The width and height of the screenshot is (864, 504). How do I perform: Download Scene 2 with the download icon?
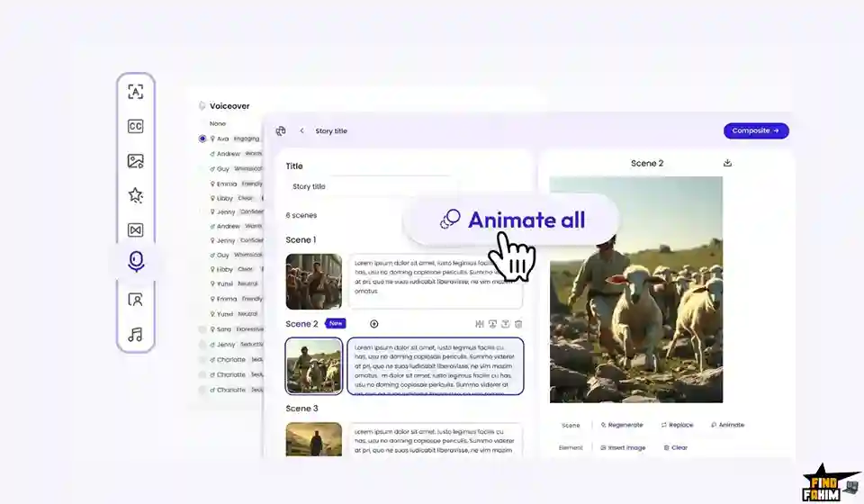coord(727,163)
